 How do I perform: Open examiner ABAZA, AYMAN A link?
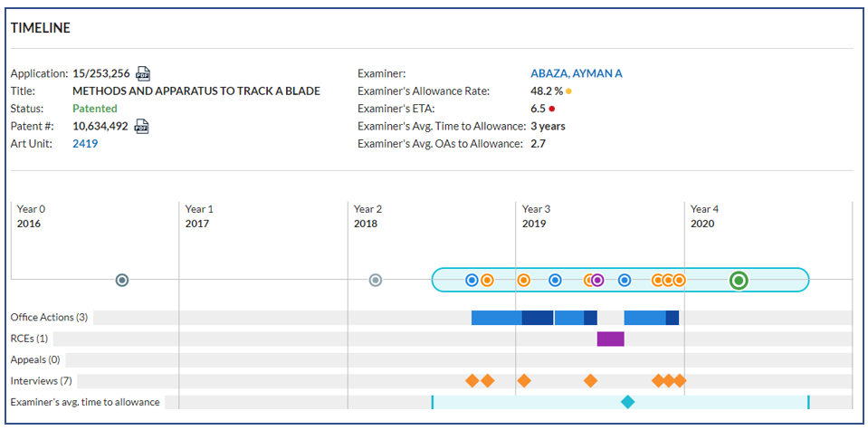pos(577,73)
